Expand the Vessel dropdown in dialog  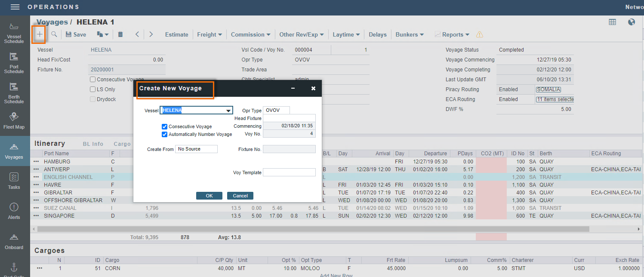[x=228, y=111]
